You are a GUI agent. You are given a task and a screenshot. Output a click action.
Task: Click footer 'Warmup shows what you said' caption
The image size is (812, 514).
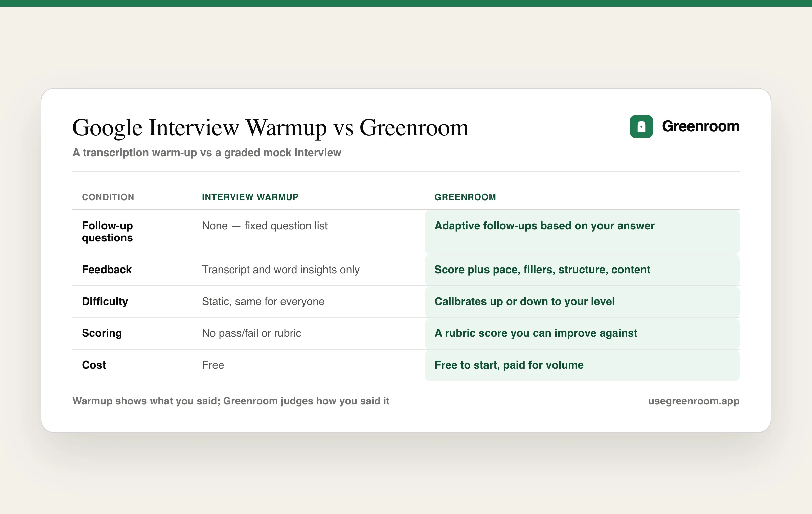(x=231, y=401)
